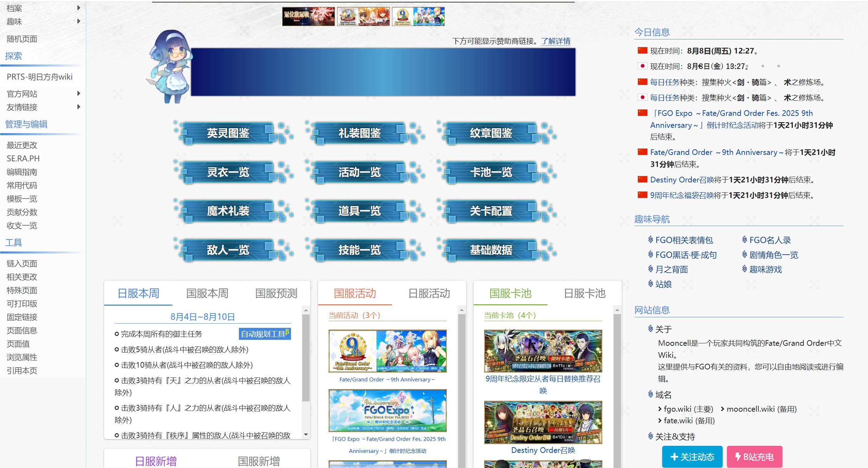
Task: Click the 关注动态 follow button
Action: coord(692,457)
